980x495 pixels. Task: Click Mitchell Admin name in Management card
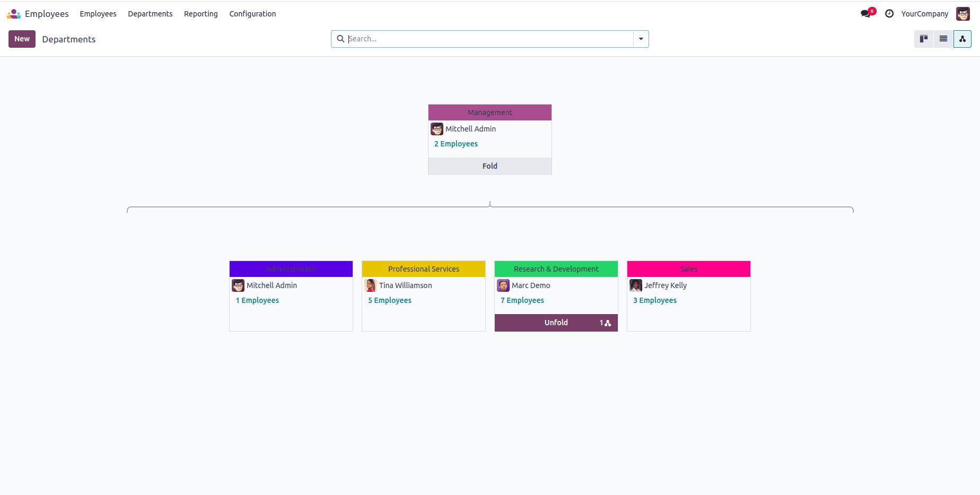(x=470, y=129)
